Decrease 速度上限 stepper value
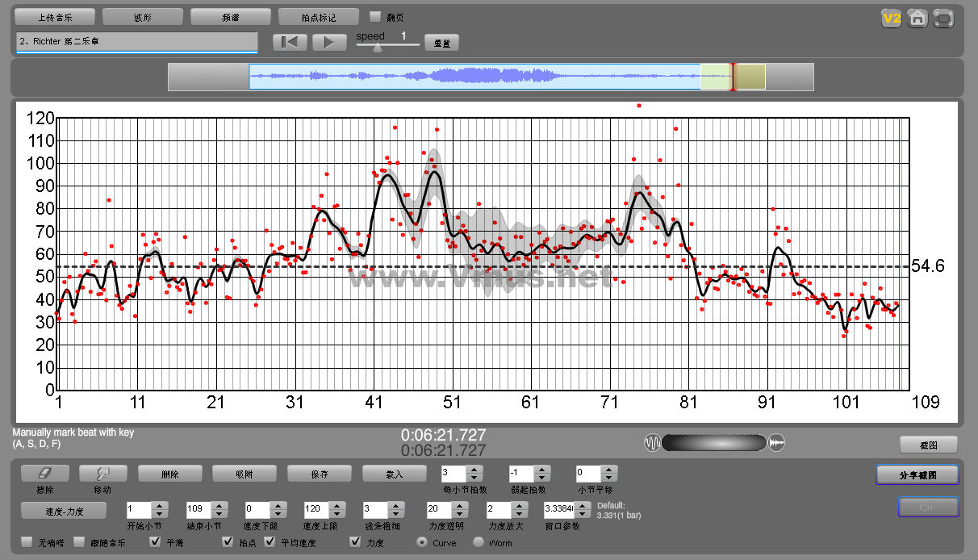The image size is (978, 560). [x=337, y=514]
